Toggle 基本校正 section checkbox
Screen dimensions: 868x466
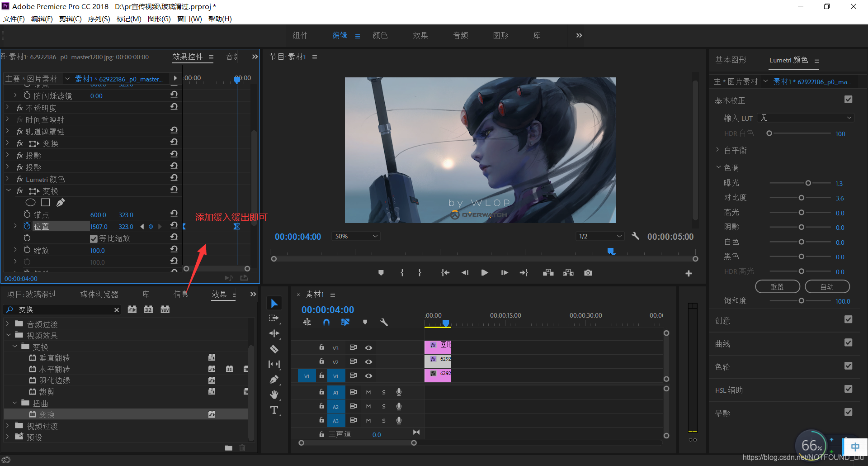(848, 100)
